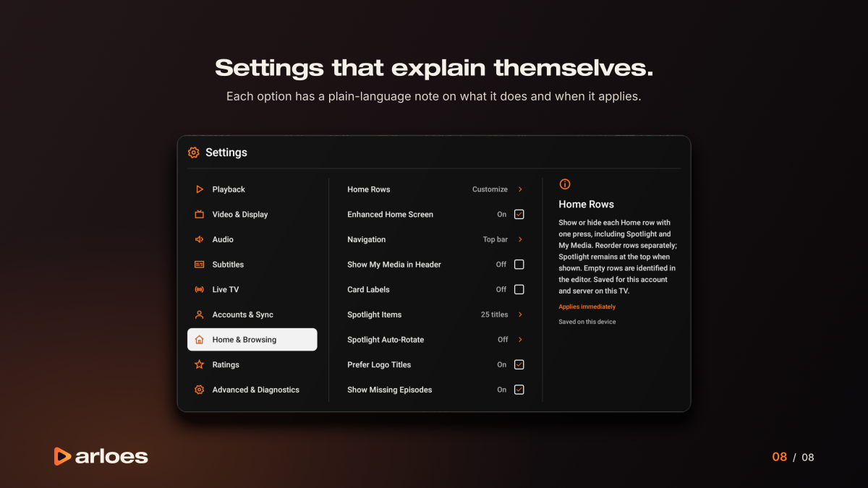Open Advanced & Diagnostics settings
The height and width of the screenshot is (488, 868).
(x=252, y=390)
